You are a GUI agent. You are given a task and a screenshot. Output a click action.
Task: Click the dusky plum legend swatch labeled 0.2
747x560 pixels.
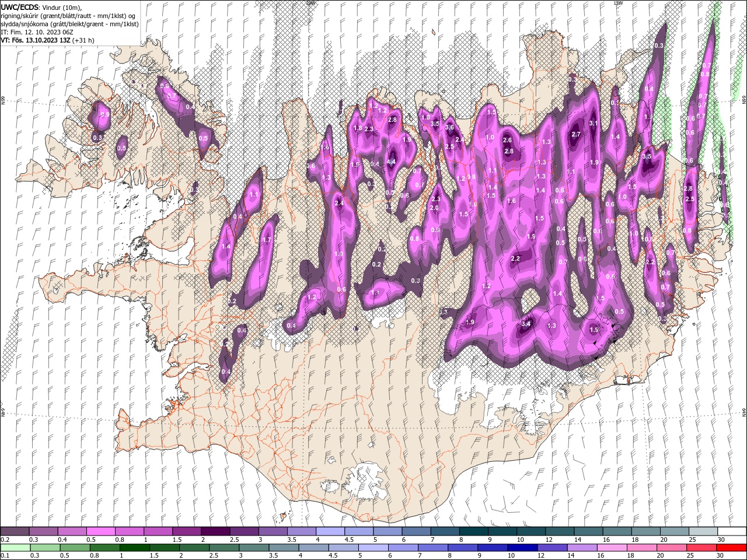pyautogui.click(x=15, y=531)
